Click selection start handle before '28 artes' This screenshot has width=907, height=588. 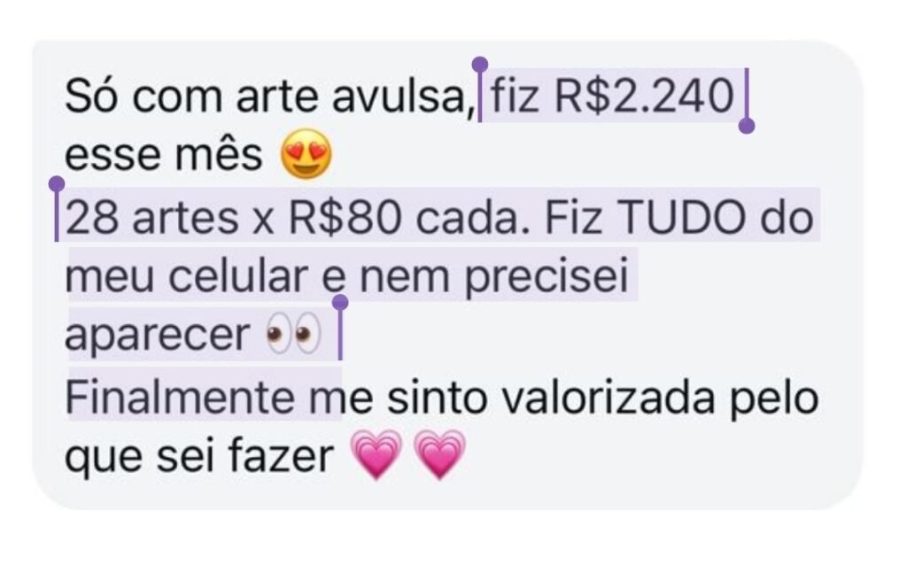point(57,184)
